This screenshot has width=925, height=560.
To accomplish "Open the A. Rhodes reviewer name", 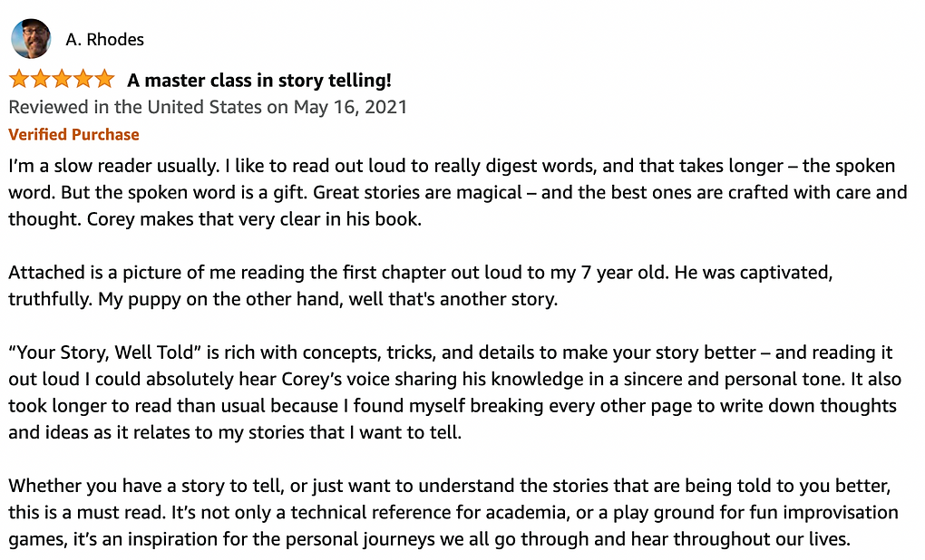I will pos(105,40).
